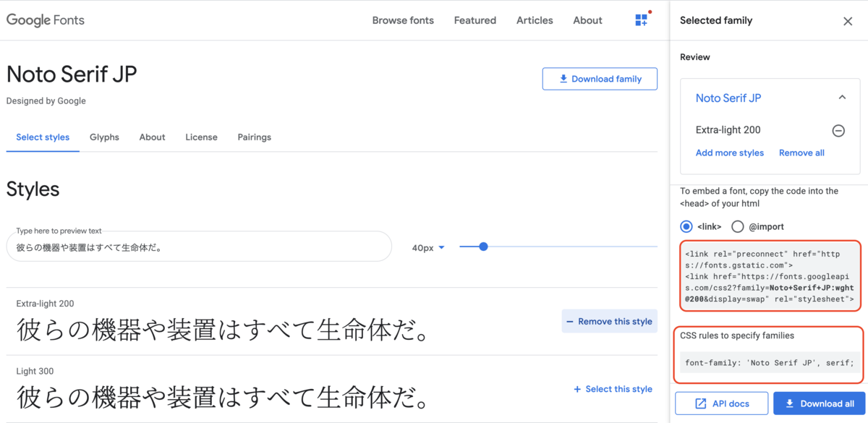Collapse the Noto Serif JP family chevron
868x423 pixels.
(x=842, y=98)
